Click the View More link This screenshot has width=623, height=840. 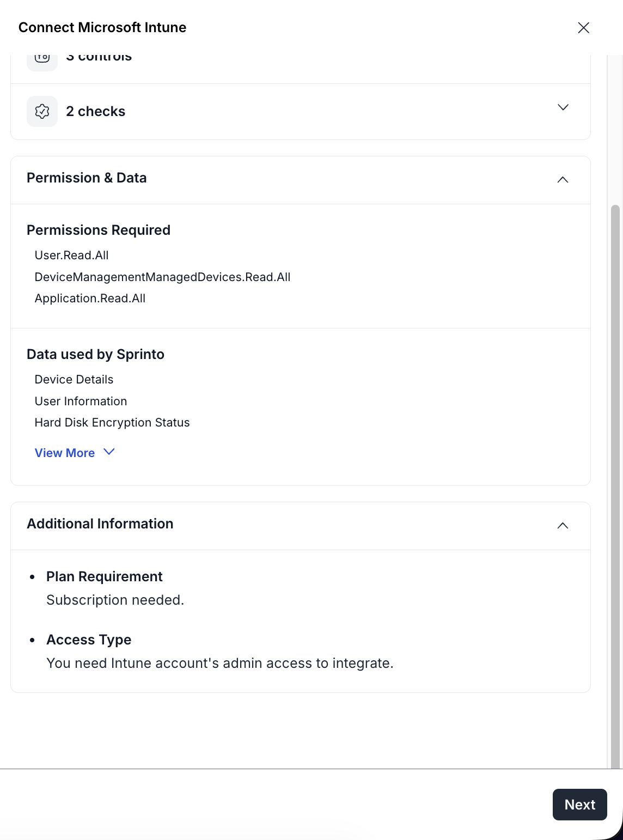65,453
